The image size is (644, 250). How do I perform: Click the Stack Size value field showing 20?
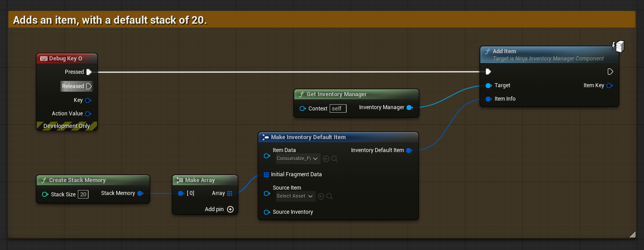pos(83,195)
